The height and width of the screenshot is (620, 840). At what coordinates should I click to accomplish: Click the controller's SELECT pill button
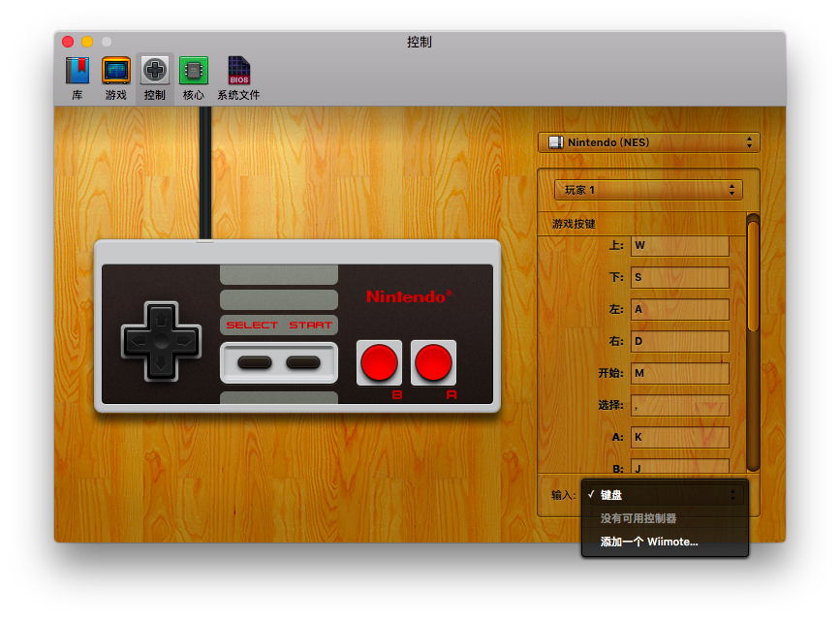click(x=255, y=362)
